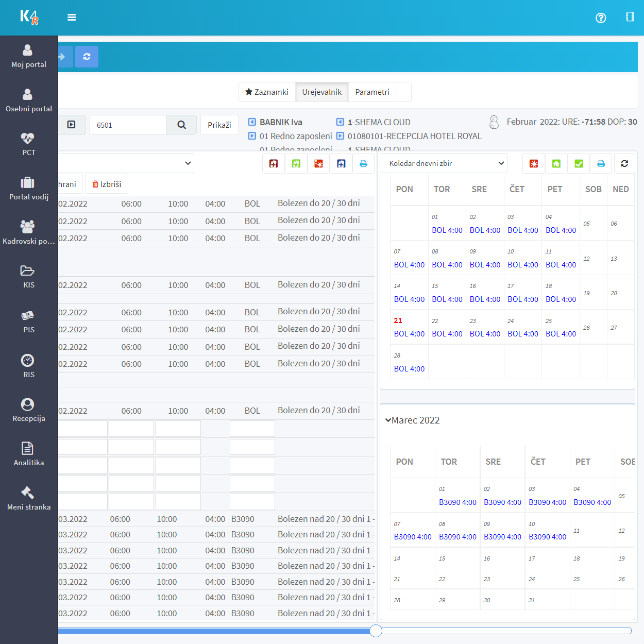Click previous arrow beside 1-SHEMA CLOUD
Viewport: 644px width, 644px height.
[340, 122]
